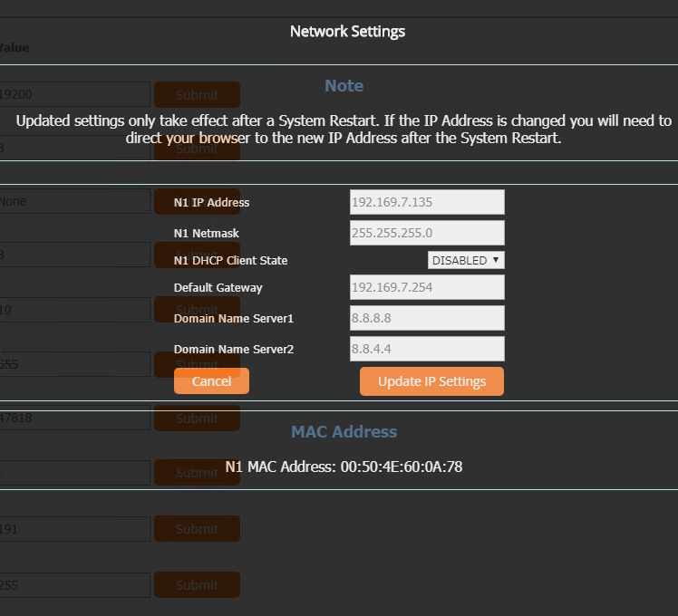The image size is (678, 616).
Task: Click the background field showing 255
Action: (x=73, y=585)
